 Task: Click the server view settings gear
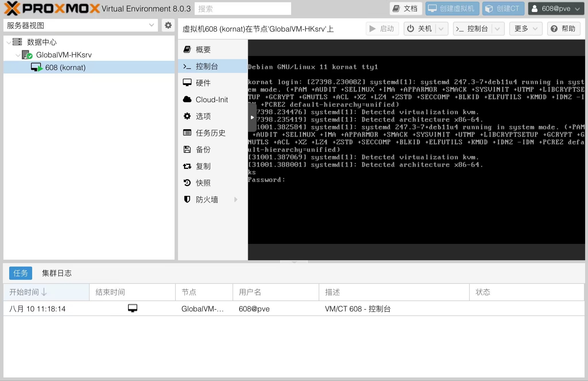tap(168, 25)
